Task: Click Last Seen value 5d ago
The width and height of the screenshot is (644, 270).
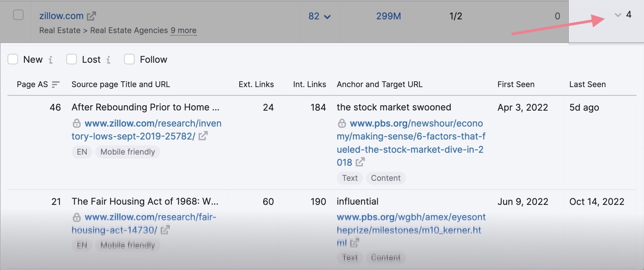Action: click(x=584, y=108)
